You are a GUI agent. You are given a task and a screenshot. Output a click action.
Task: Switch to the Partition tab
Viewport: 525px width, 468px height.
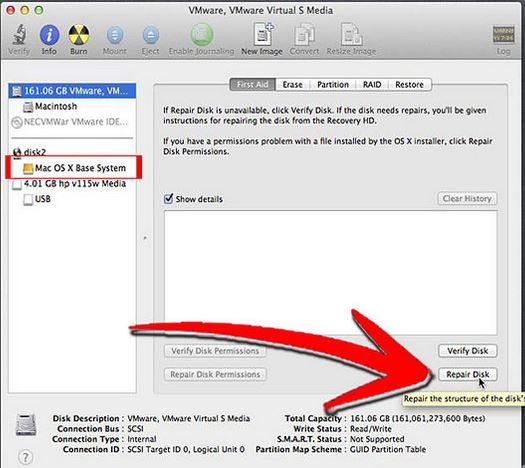click(x=333, y=85)
